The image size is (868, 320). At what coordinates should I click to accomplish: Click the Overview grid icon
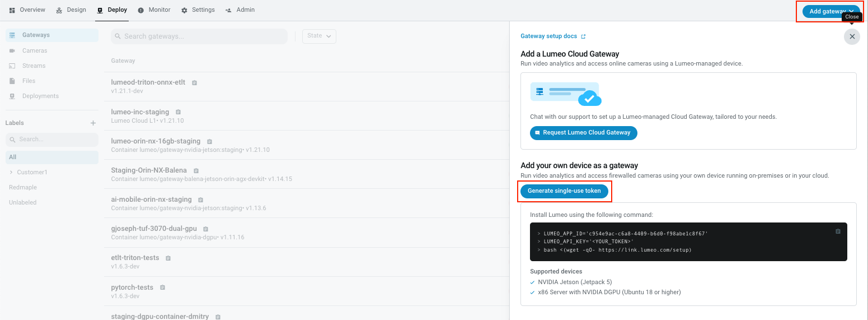[x=12, y=10]
